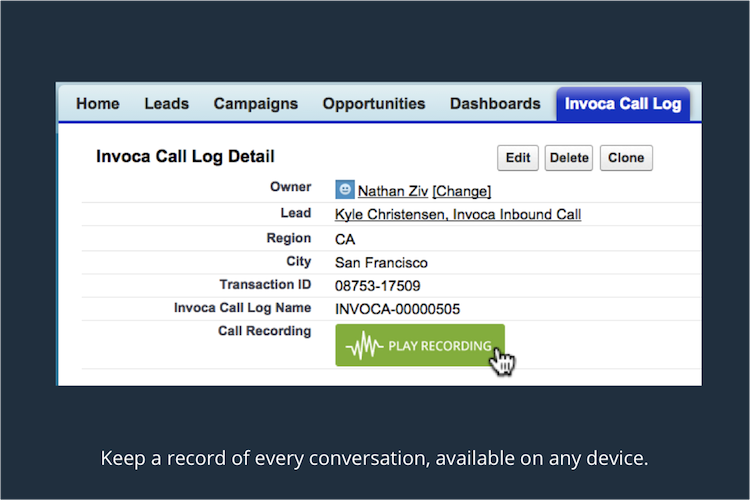Click the Invoca Call Log Detail heading
This screenshot has width=750, height=500.
tap(185, 157)
